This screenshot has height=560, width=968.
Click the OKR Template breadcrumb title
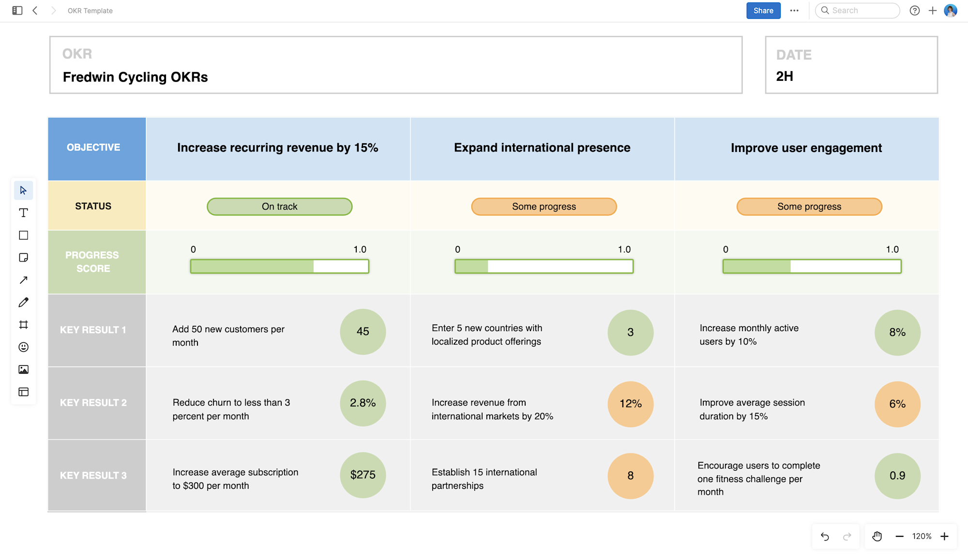90,11
